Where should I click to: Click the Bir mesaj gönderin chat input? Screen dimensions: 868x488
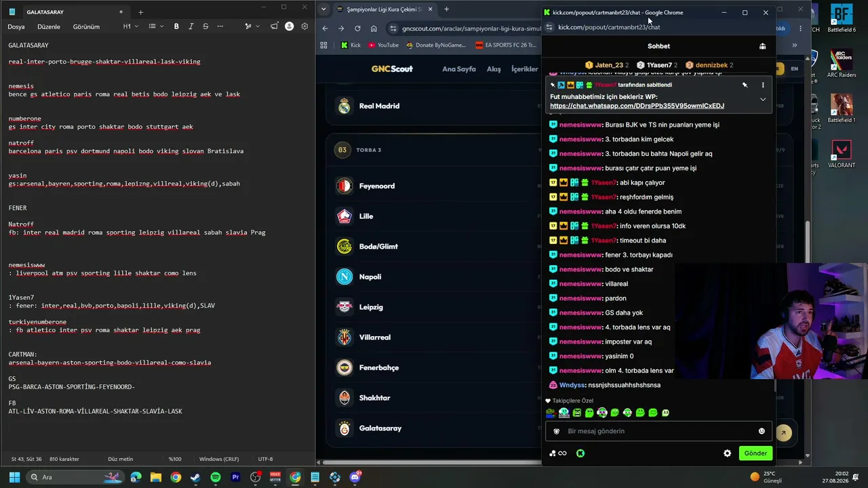658,431
